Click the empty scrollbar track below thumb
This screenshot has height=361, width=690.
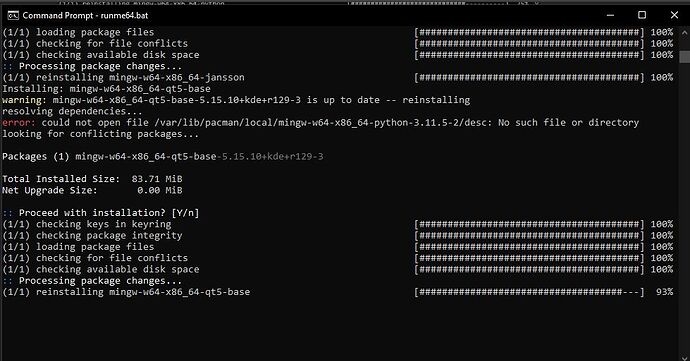(x=685, y=207)
